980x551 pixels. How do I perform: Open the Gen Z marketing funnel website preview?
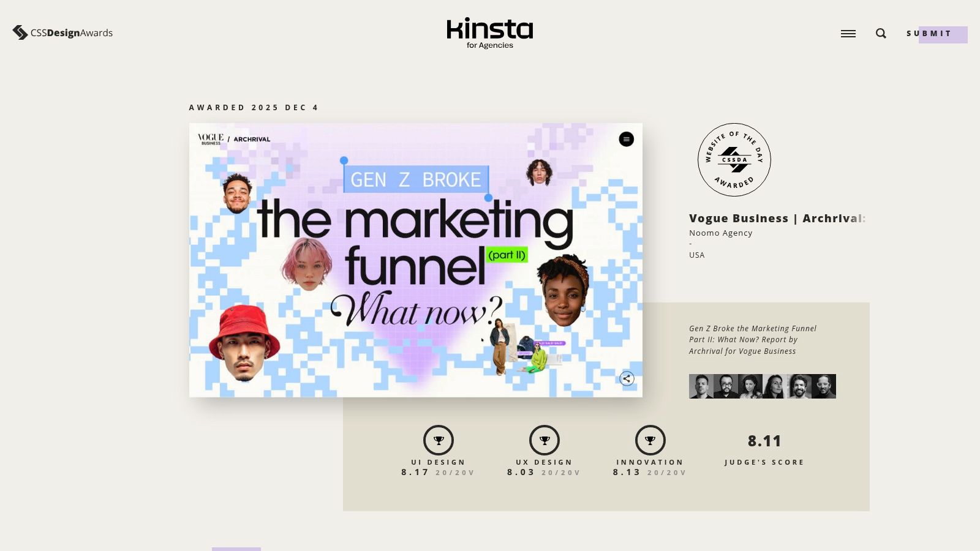(x=415, y=260)
